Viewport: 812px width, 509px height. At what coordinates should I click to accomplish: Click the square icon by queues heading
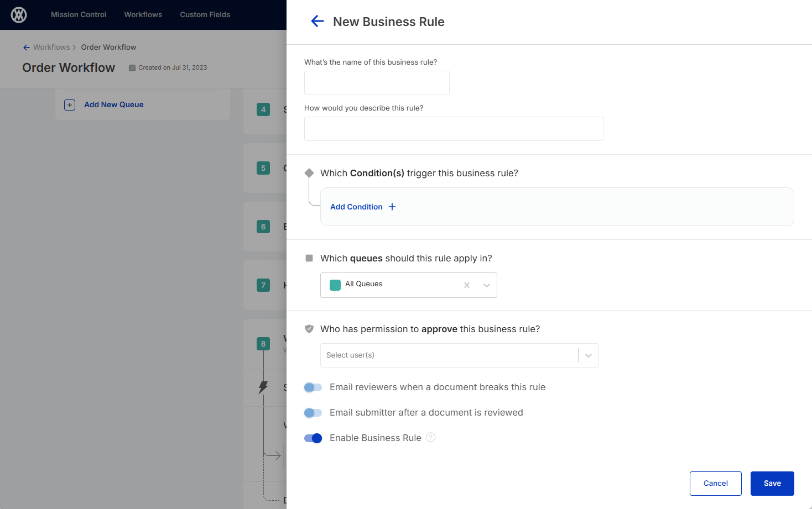click(309, 258)
